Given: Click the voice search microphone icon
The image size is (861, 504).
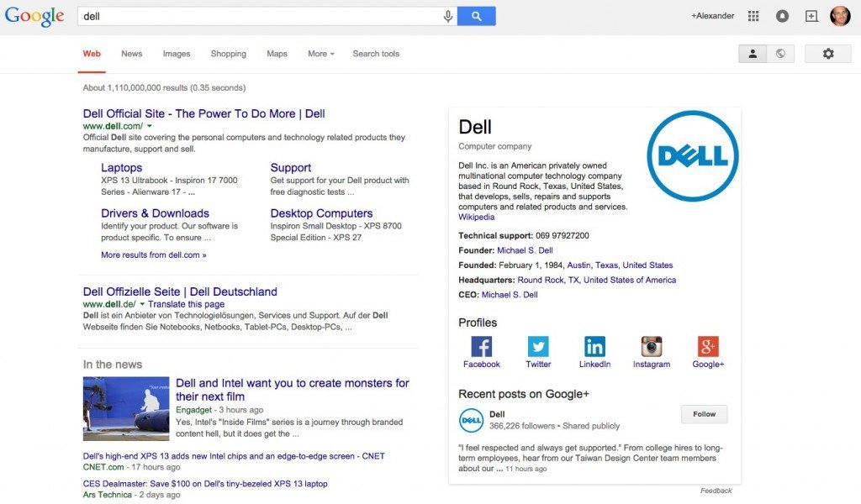Looking at the screenshot, I should coord(448,17).
